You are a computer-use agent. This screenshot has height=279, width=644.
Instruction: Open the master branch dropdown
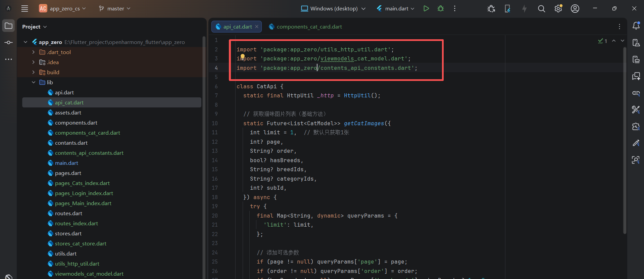click(114, 9)
